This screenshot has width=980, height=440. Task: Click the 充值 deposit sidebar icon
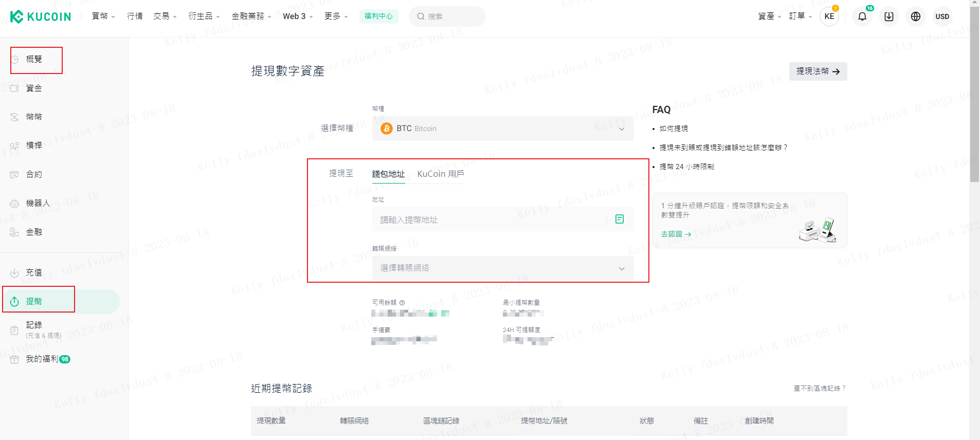click(15, 273)
